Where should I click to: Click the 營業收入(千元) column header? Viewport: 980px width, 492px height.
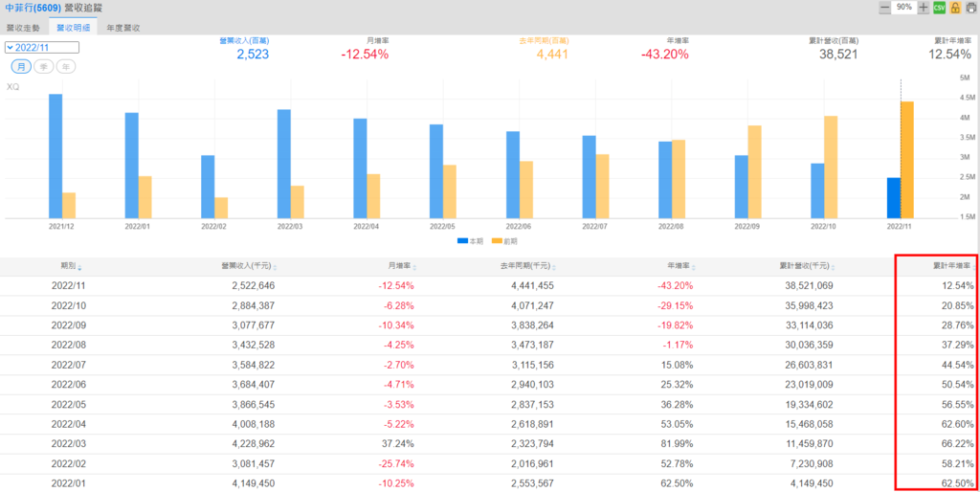pyautogui.click(x=246, y=266)
